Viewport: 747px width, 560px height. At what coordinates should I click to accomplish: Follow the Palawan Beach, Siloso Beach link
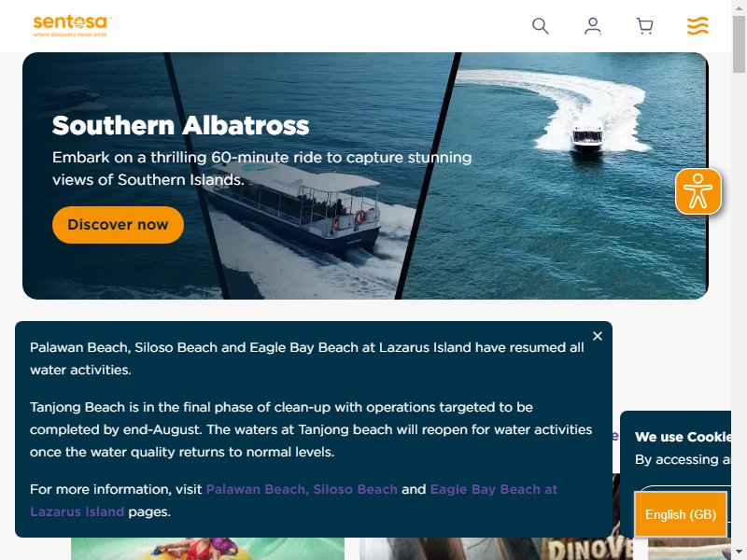pos(302,489)
